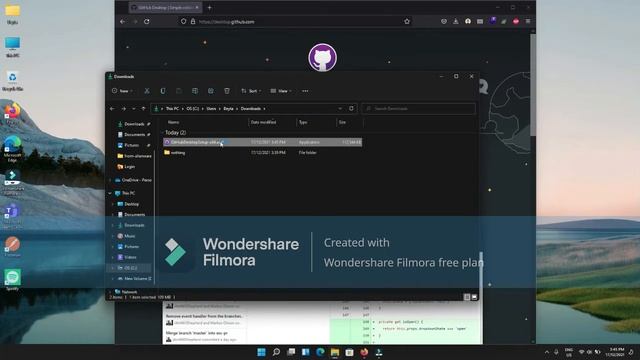This screenshot has width=640, height=360.
Task: Open pinned Pictures in Quick access
Action: [134, 145]
